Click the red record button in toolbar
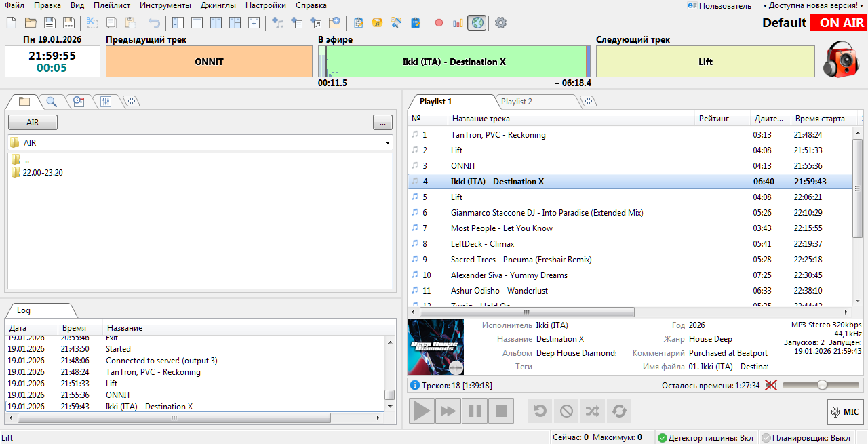868x444 pixels. tap(439, 23)
